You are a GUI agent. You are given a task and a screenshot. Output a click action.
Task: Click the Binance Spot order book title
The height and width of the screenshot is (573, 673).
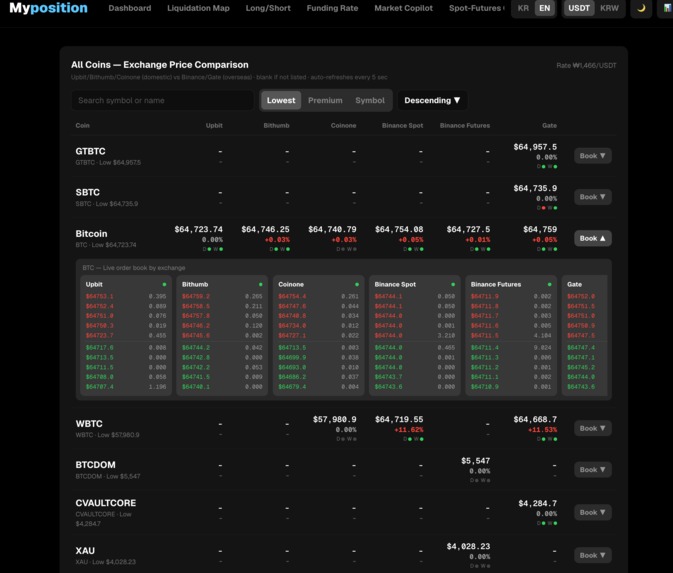coord(395,284)
